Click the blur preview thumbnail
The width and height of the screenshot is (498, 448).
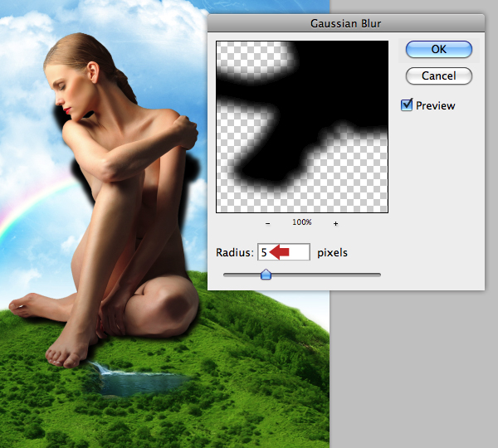(302, 127)
